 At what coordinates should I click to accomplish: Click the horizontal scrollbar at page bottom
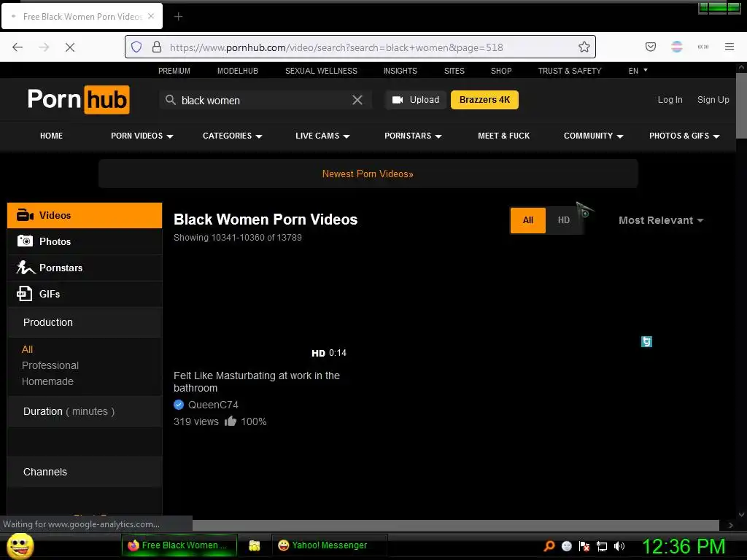coord(455,525)
